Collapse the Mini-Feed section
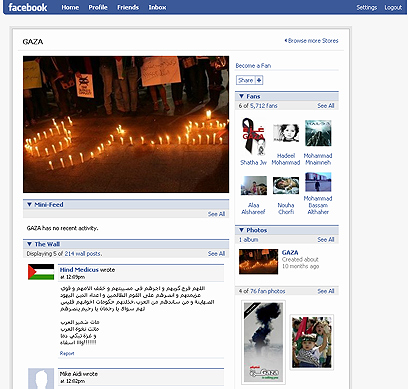 click(29, 204)
